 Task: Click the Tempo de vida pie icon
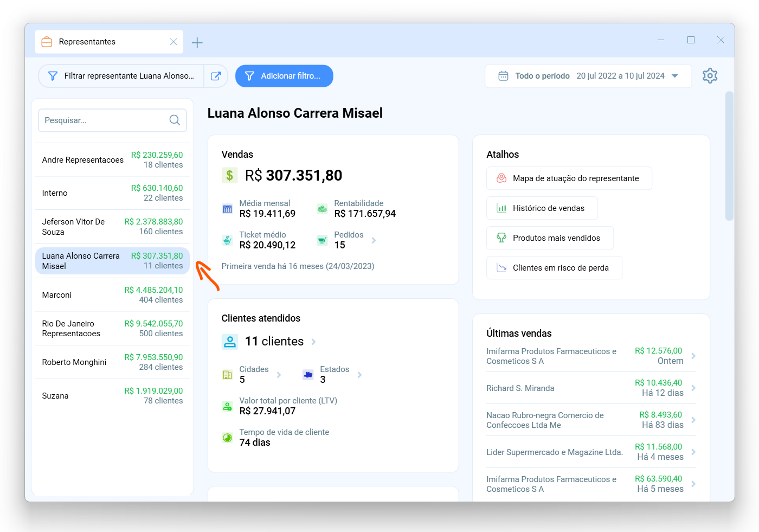click(228, 438)
